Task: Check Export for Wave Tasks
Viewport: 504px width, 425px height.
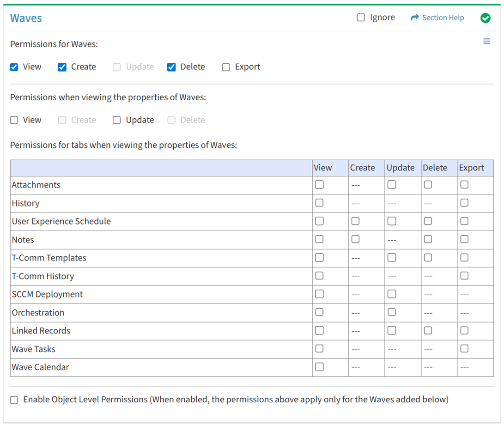Action: click(x=464, y=349)
